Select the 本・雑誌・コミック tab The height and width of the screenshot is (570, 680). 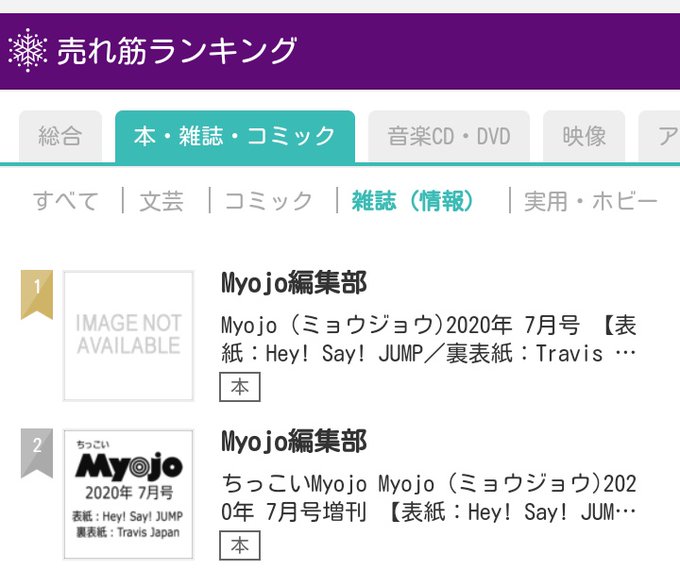(235, 136)
